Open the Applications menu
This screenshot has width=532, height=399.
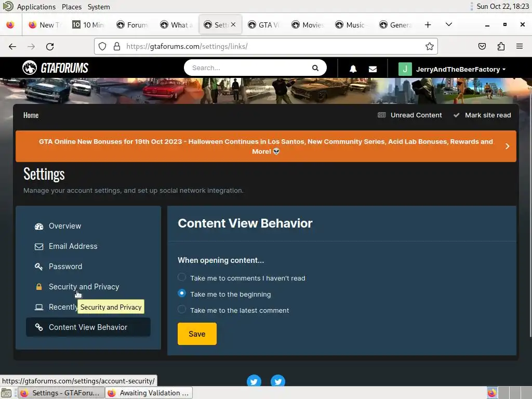click(36, 7)
